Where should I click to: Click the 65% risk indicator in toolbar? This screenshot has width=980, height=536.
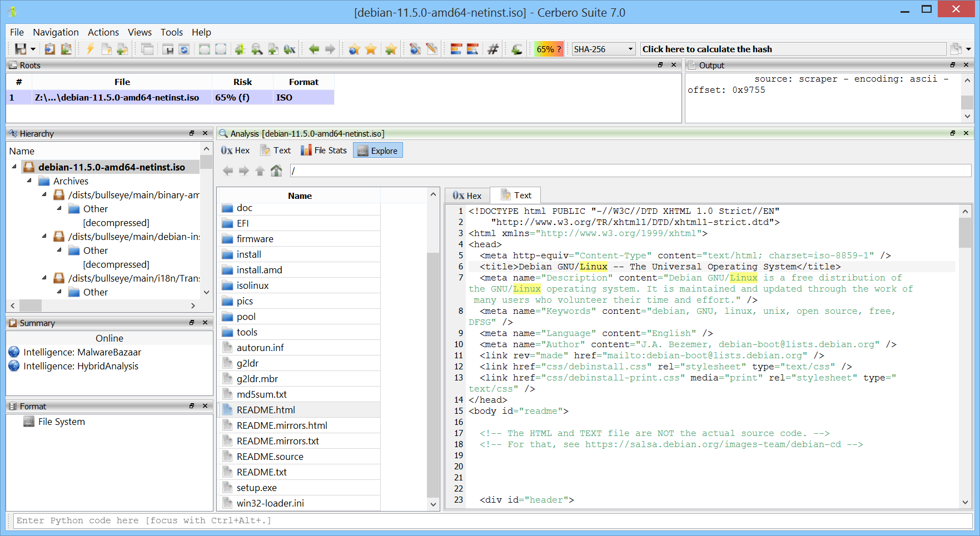click(549, 49)
